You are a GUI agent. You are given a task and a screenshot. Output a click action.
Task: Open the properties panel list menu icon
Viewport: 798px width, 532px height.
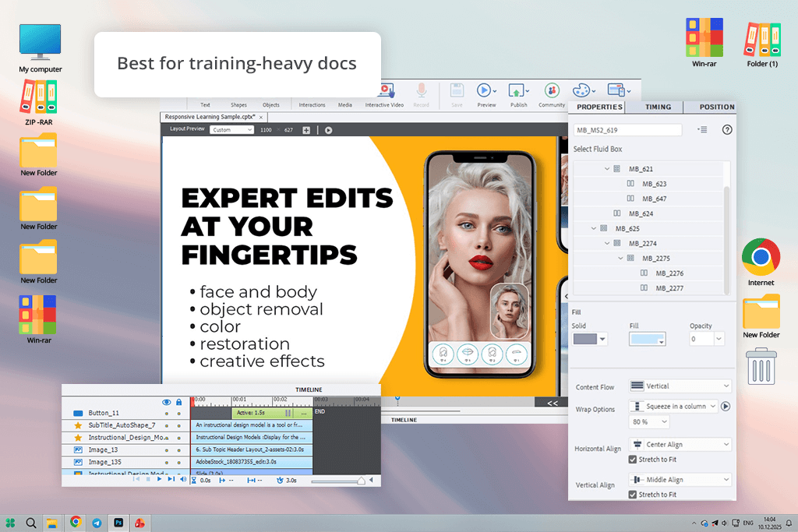702,130
